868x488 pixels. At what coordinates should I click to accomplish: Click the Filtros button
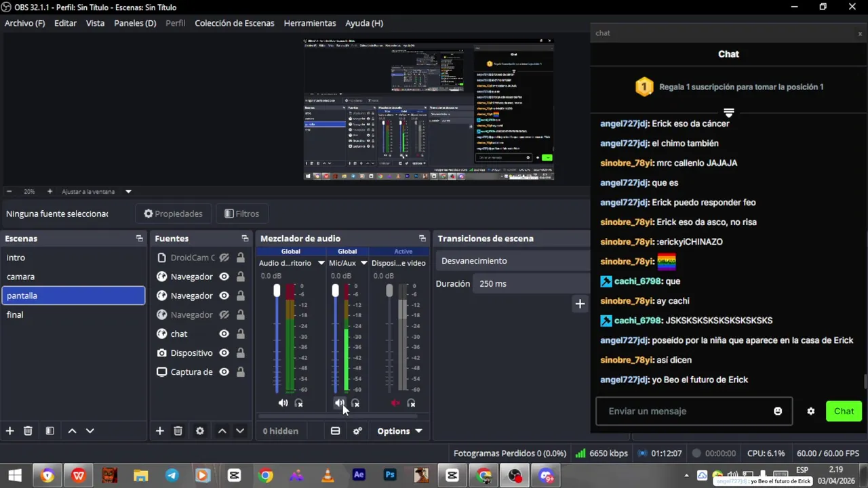tap(242, 213)
